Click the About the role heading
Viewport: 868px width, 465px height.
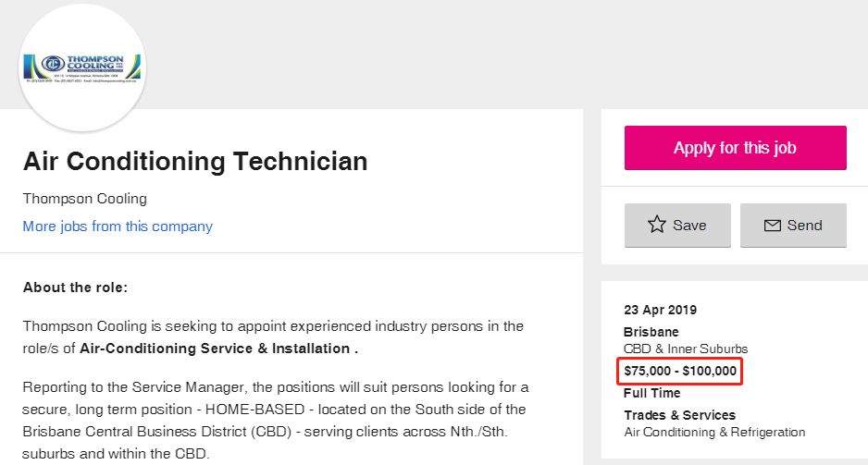[75, 288]
